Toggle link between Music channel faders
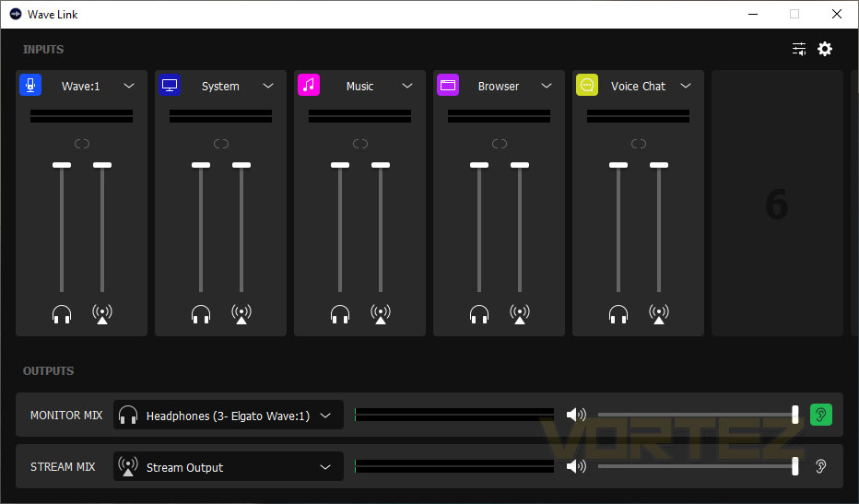The width and height of the screenshot is (859, 504). click(x=360, y=144)
